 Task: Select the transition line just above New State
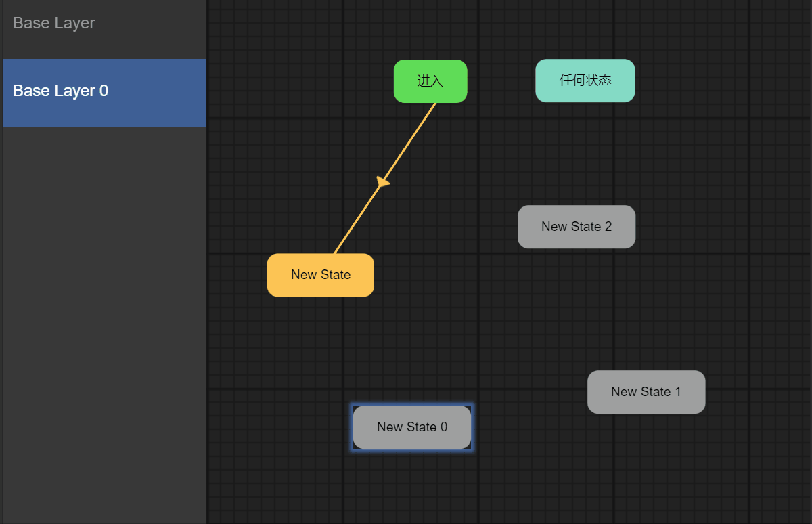click(x=345, y=238)
